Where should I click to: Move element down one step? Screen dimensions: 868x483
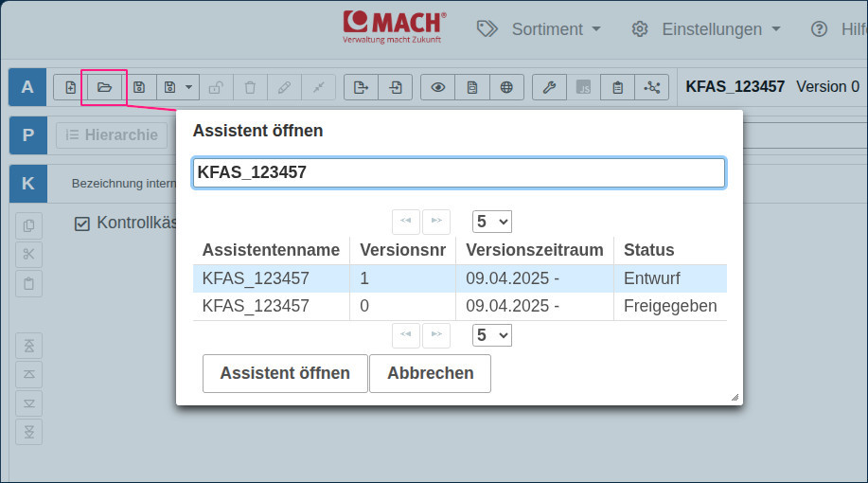(28, 403)
